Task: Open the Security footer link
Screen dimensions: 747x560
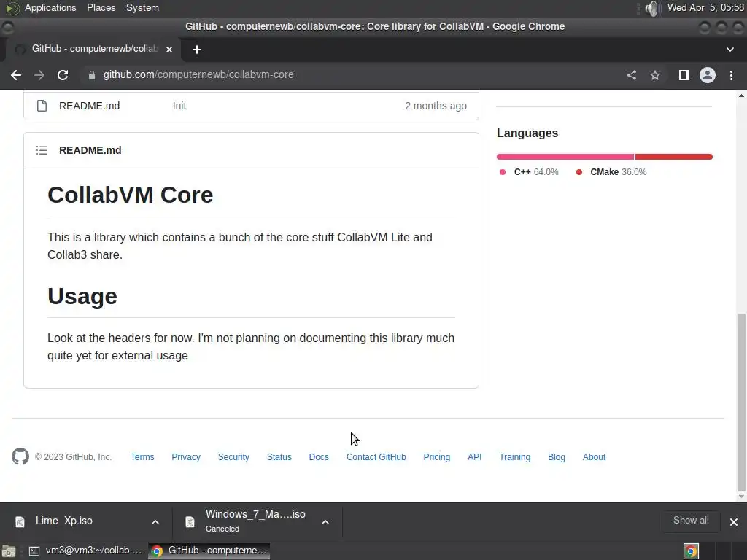Action: point(233,456)
